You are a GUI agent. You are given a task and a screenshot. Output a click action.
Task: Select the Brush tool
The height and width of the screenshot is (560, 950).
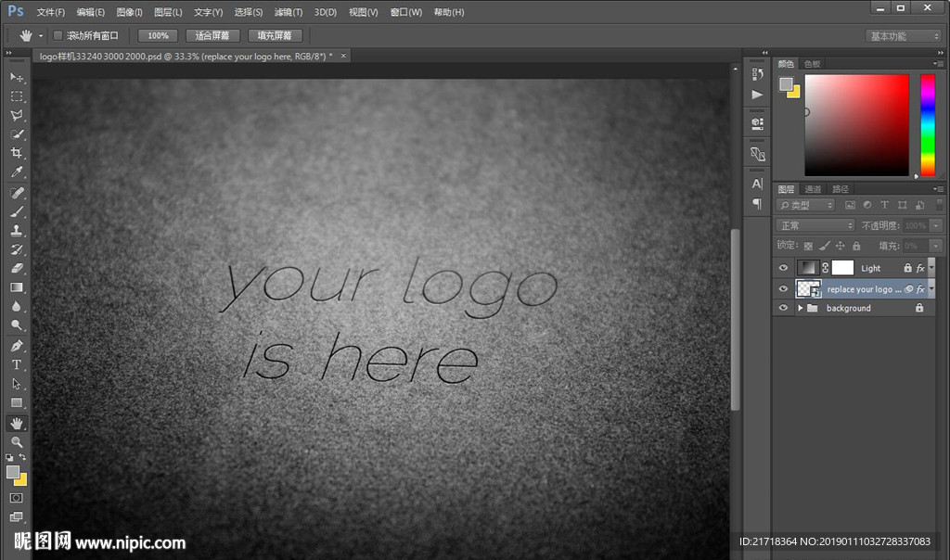[x=17, y=211]
